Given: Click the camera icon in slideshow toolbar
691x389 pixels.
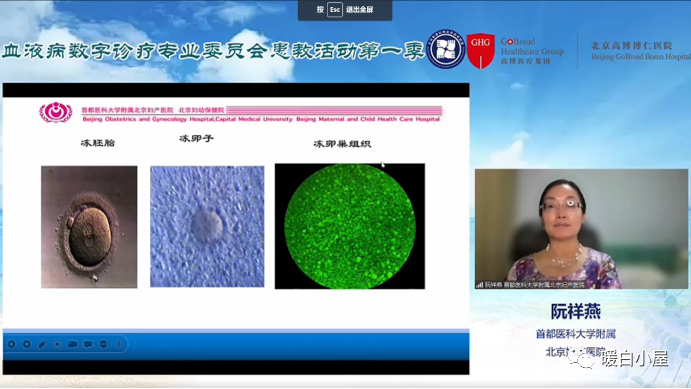Looking at the screenshot, I should click(x=73, y=344).
